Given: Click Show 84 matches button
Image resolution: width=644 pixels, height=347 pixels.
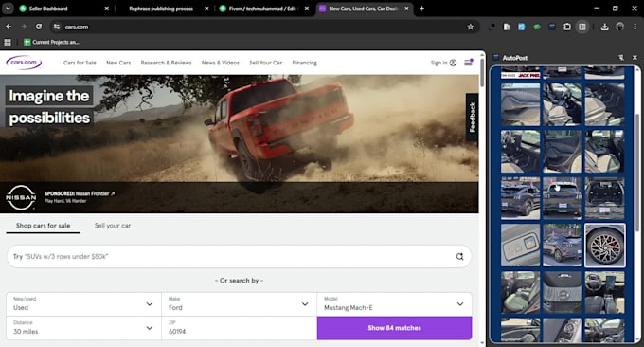Looking at the screenshot, I should (x=394, y=328).
